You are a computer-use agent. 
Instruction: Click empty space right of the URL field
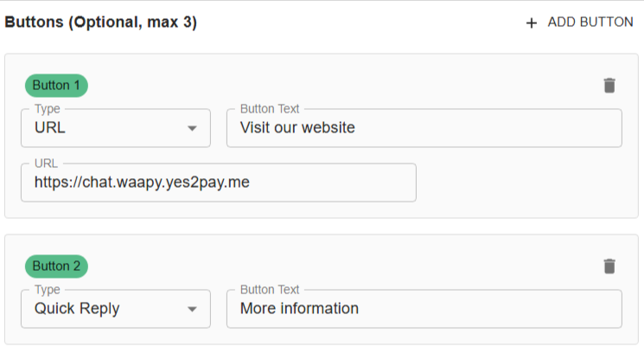click(x=519, y=183)
